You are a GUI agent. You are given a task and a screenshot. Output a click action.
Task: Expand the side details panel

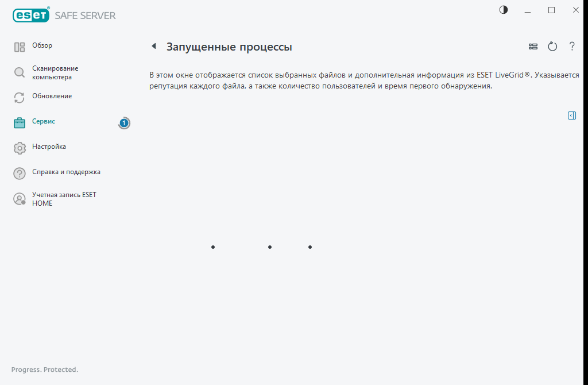click(x=572, y=115)
